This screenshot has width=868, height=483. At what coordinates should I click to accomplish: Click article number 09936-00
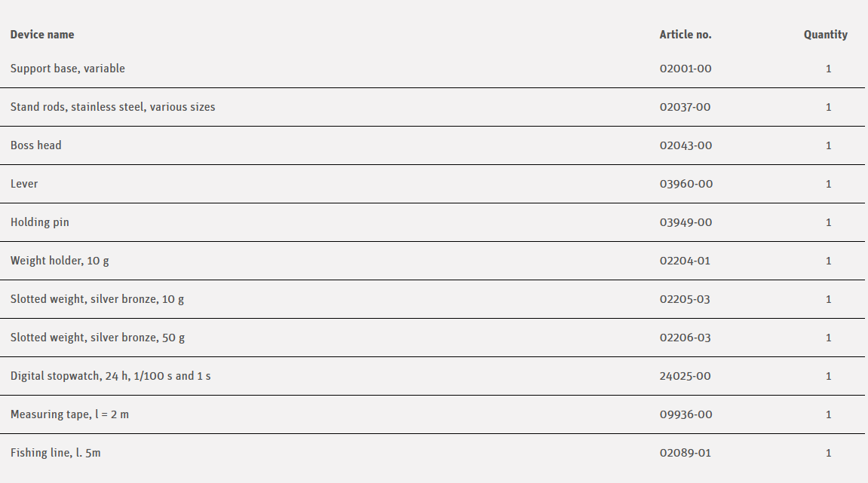(686, 414)
